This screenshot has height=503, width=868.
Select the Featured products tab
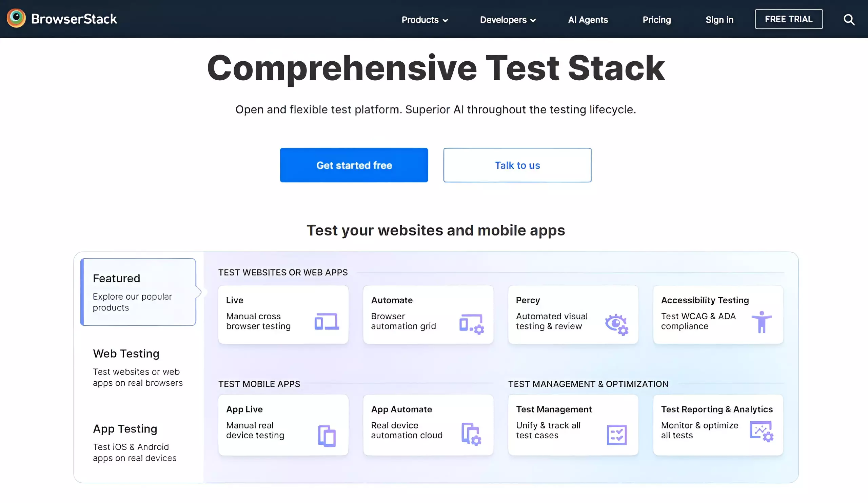coord(138,292)
